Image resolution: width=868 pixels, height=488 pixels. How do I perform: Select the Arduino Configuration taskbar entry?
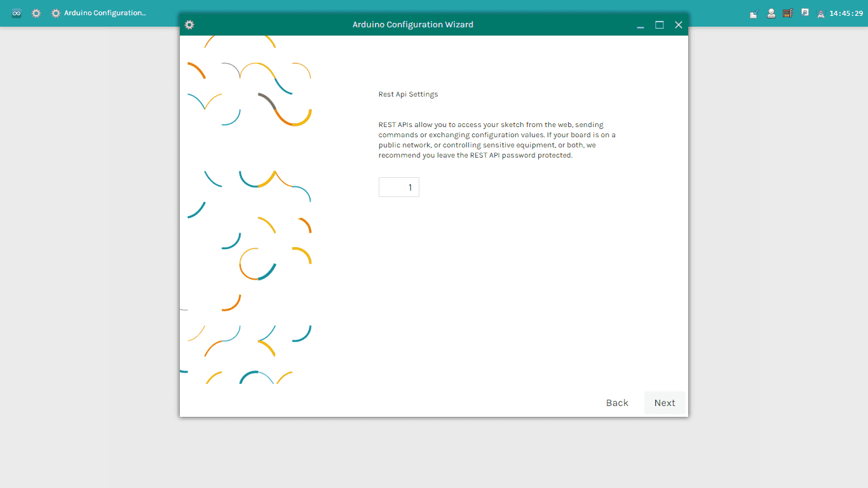pyautogui.click(x=98, y=13)
